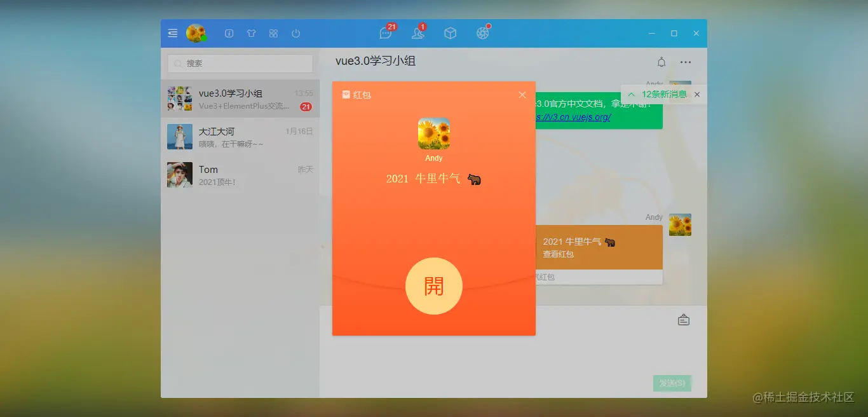Switch to chat messages tab with badge 21
The height and width of the screenshot is (417, 868).
(x=386, y=32)
